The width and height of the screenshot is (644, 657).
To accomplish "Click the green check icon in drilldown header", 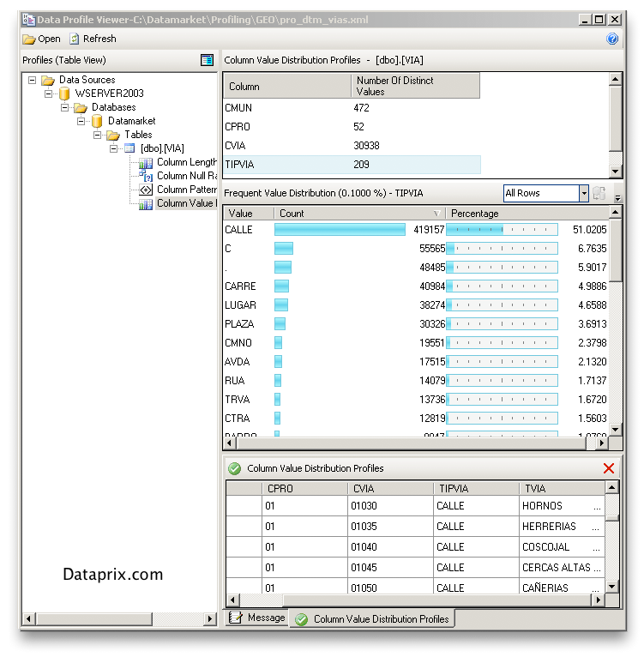I will (x=235, y=468).
